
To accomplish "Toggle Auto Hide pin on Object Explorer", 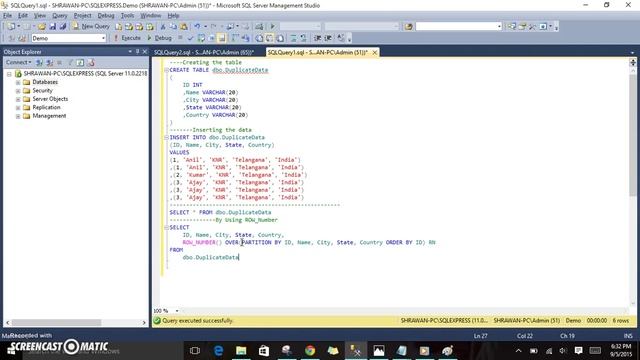I will 138,51.
